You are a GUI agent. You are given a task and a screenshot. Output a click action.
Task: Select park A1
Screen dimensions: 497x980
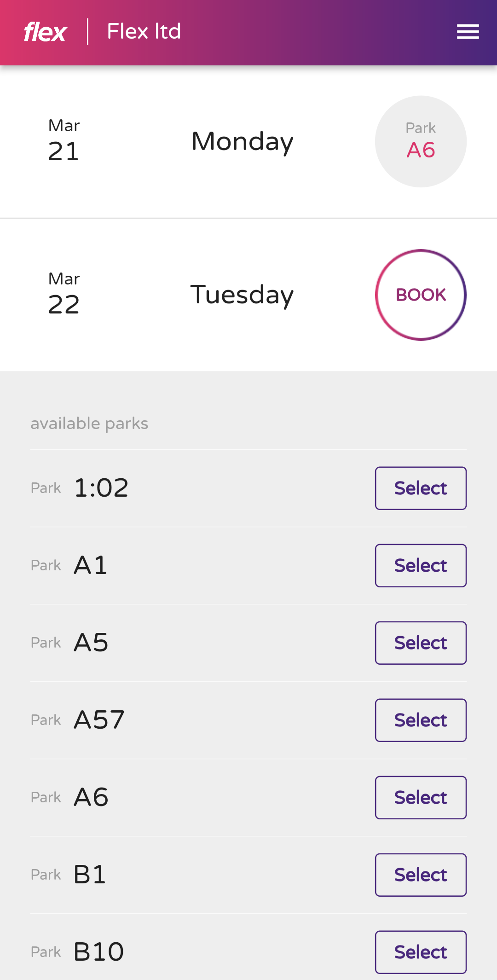tap(421, 566)
